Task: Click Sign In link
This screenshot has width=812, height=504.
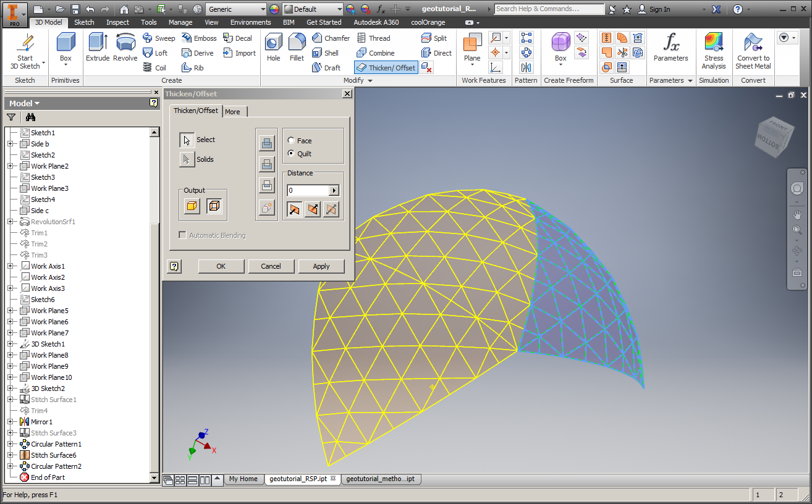Action: coord(654,9)
